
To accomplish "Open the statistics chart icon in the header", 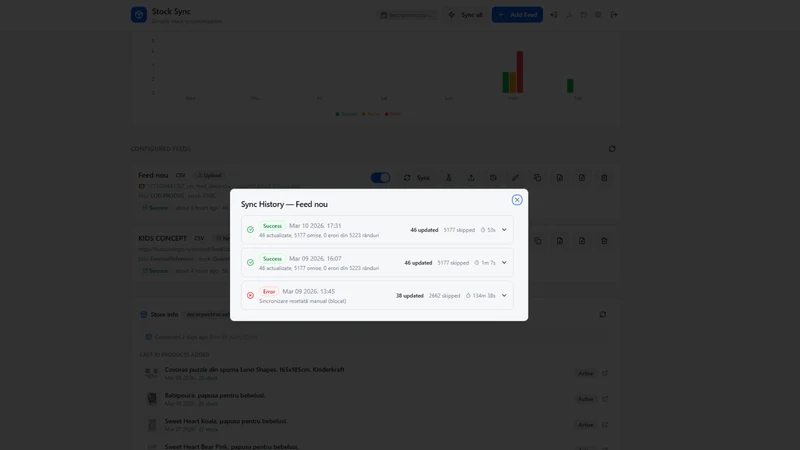I will [x=569, y=15].
